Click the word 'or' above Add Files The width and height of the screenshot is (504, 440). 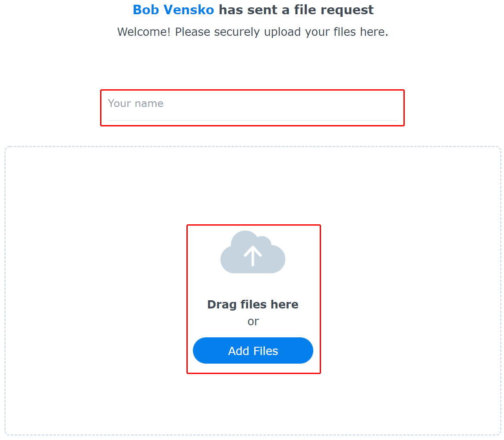(253, 321)
